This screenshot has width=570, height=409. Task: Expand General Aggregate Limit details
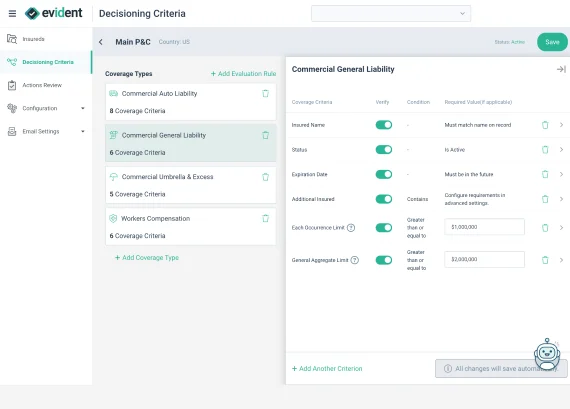pos(561,260)
